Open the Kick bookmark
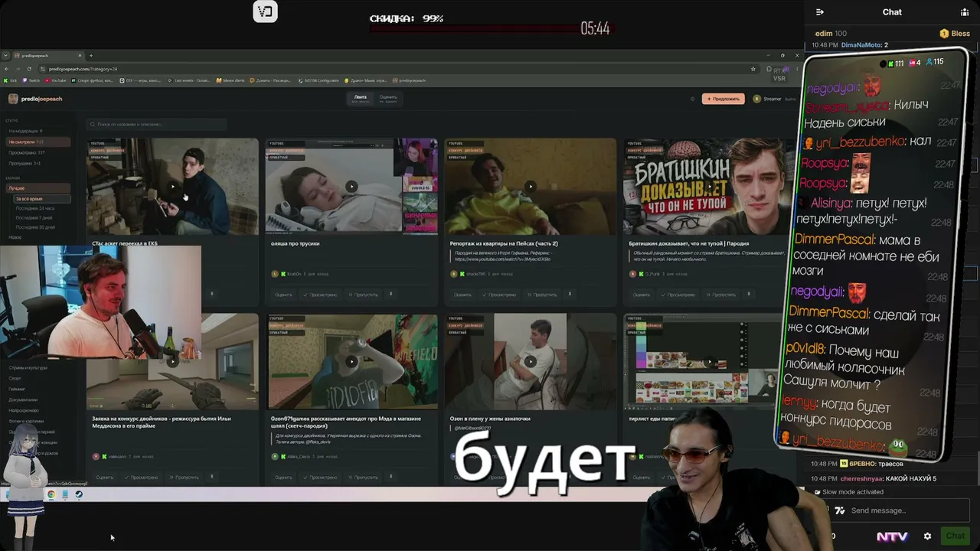Viewport: 980px width, 551px height. (10, 80)
